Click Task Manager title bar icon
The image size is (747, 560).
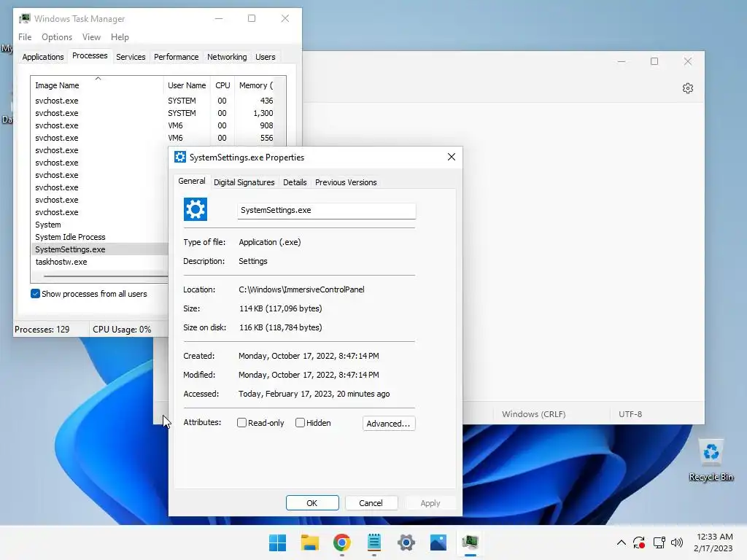point(25,18)
